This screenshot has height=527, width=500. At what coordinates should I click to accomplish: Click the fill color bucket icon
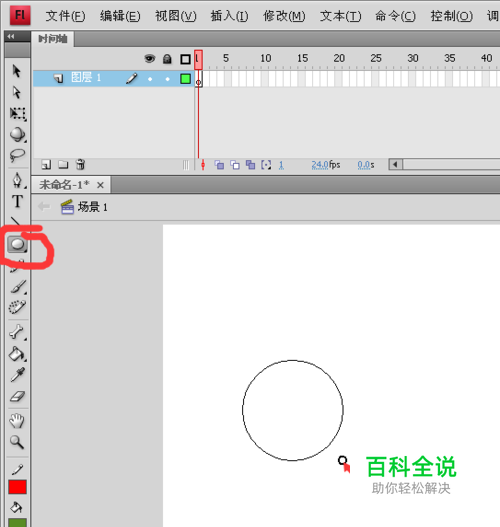[x=16, y=507]
